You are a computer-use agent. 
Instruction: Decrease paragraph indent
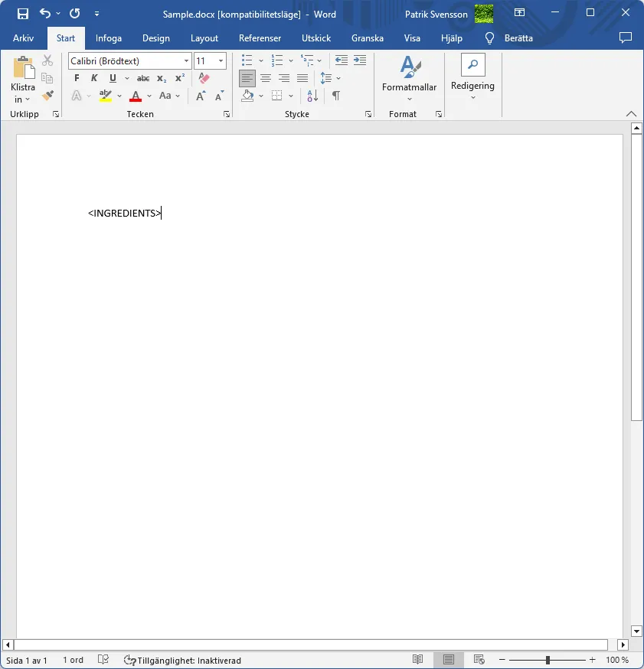click(341, 60)
